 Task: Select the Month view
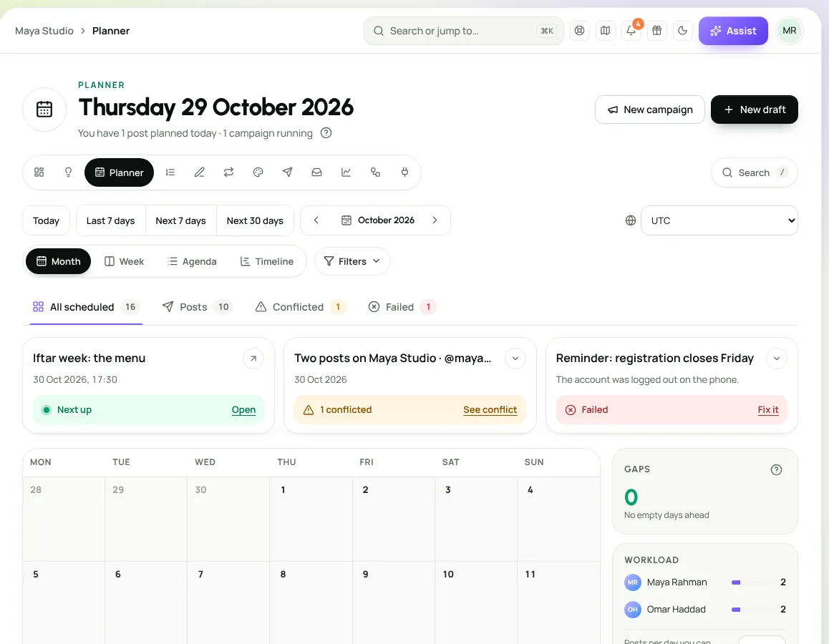point(58,261)
